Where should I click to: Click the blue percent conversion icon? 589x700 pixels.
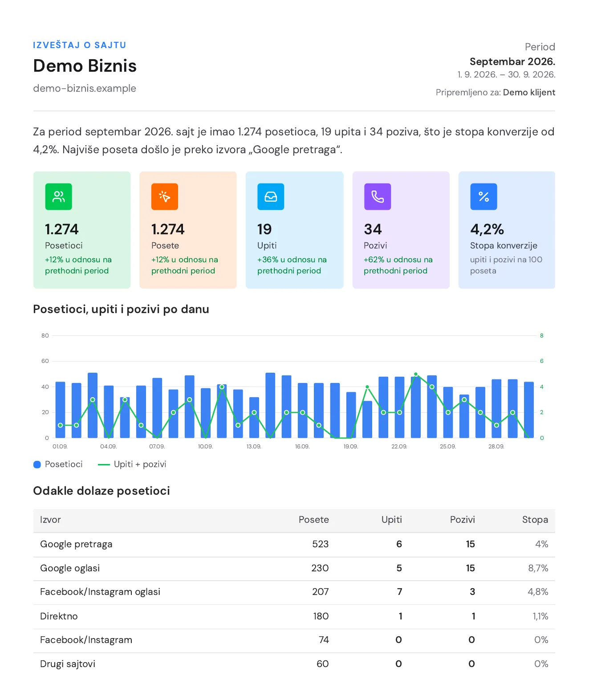(483, 196)
